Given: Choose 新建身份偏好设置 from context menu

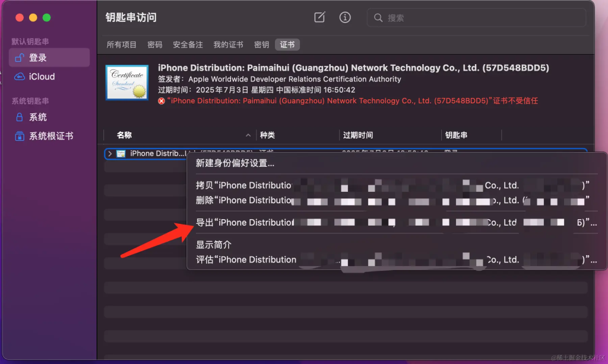Looking at the screenshot, I should point(235,163).
